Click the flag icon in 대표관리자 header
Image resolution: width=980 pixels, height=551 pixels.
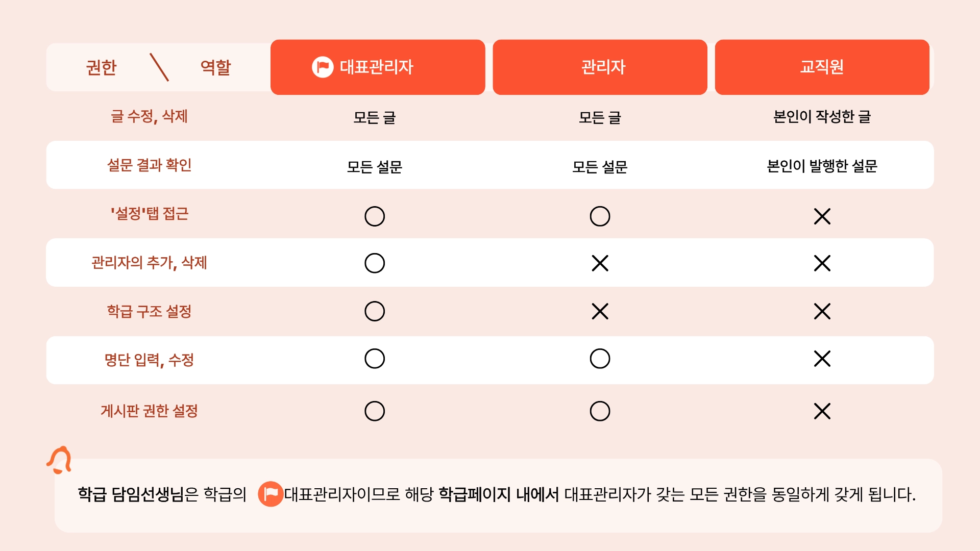point(322,67)
